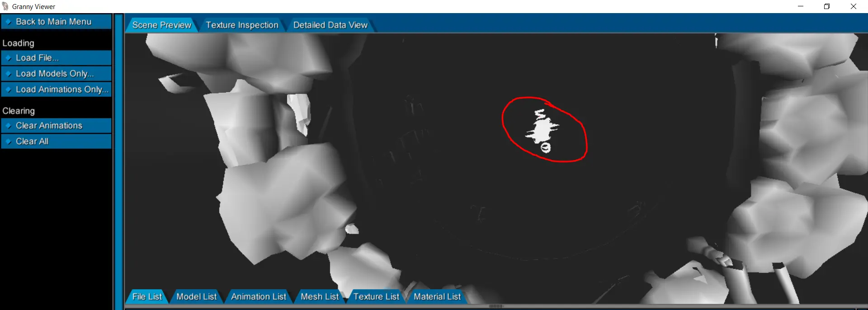View the Material List tab

437,297
